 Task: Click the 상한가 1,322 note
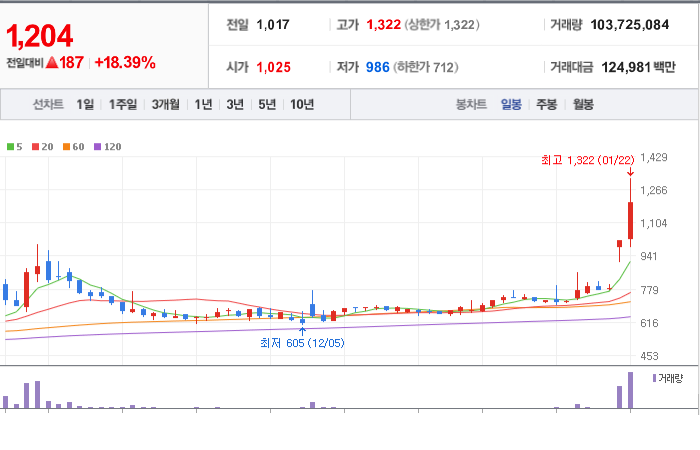pos(442,25)
